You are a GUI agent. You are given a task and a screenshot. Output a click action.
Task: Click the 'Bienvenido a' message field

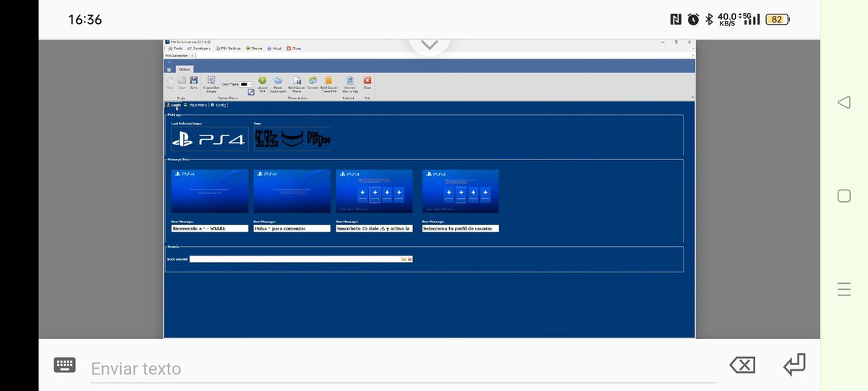(210, 228)
